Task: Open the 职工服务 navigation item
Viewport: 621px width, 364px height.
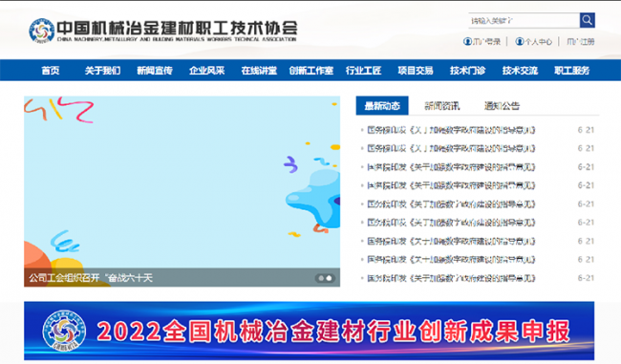Action: (x=572, y=71)
